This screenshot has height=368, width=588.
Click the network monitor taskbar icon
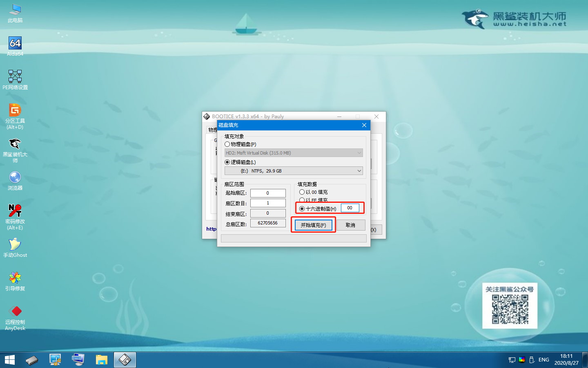[x=55, y=360]
